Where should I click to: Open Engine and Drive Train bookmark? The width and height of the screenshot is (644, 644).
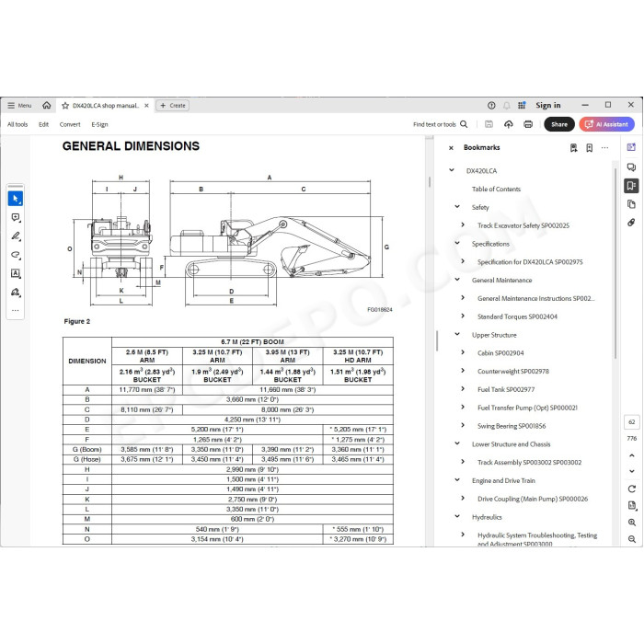click(x=503, y=480)
